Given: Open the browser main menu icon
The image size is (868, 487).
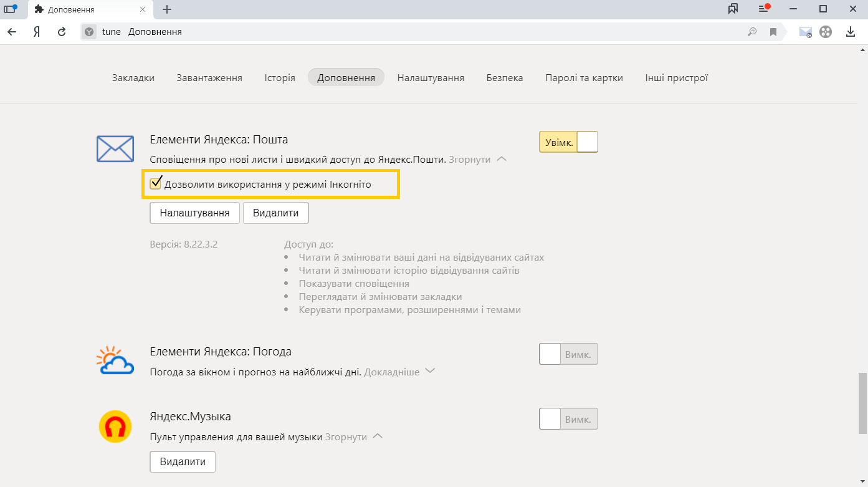Looking at the screenshot, I should click(764, 9).
